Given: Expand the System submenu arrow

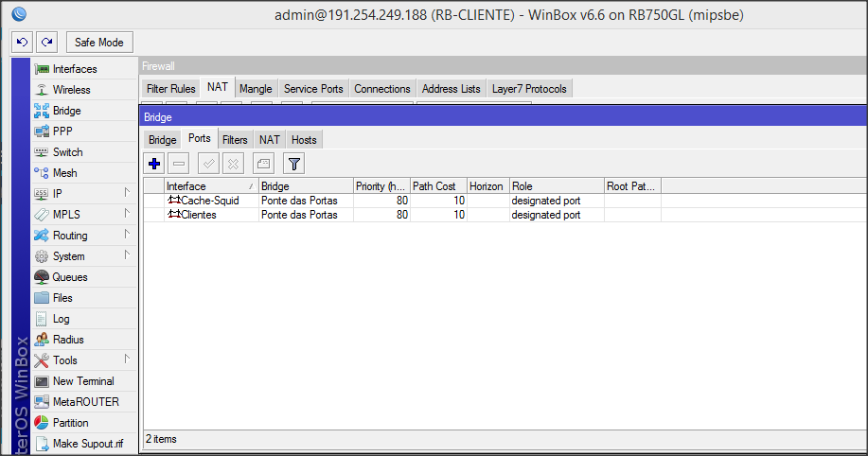Looking at the screenshot, I should tap(127, 254).
